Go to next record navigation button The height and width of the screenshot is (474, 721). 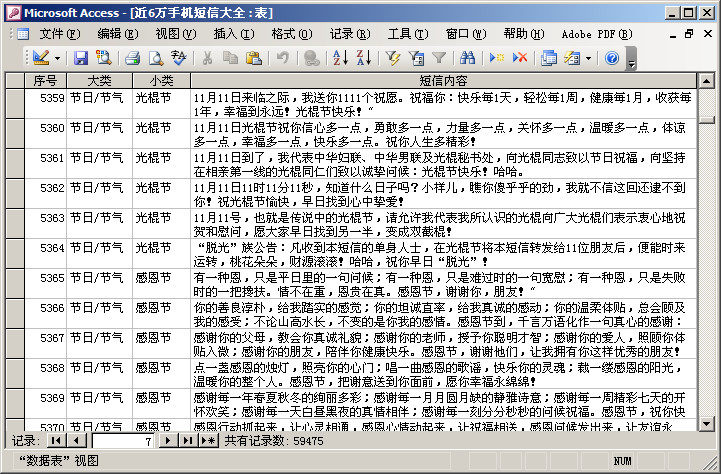168,440
